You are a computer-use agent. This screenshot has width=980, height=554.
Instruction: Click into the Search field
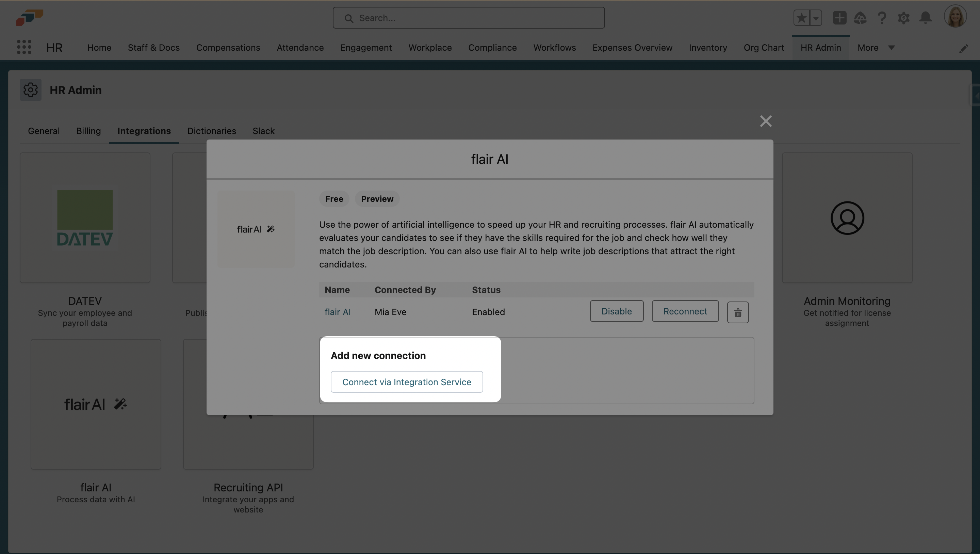tap(468, 18)
